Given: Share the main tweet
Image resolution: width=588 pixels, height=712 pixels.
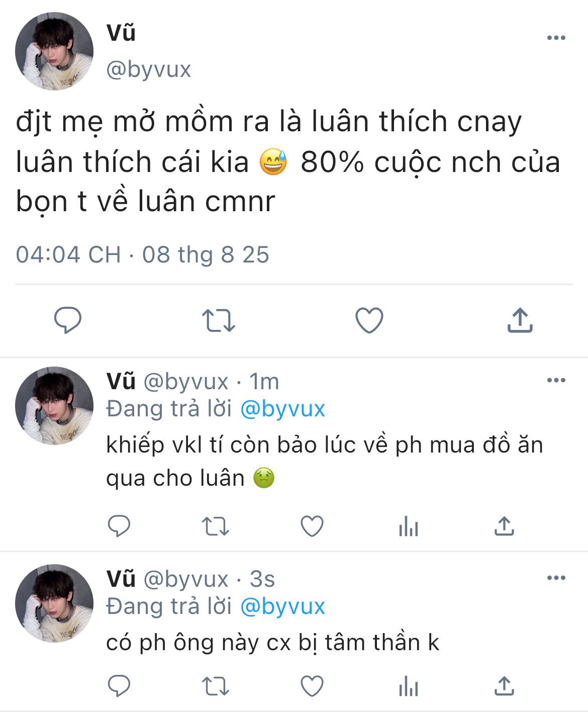Looking at the screenshot, I should click(520, 320).
